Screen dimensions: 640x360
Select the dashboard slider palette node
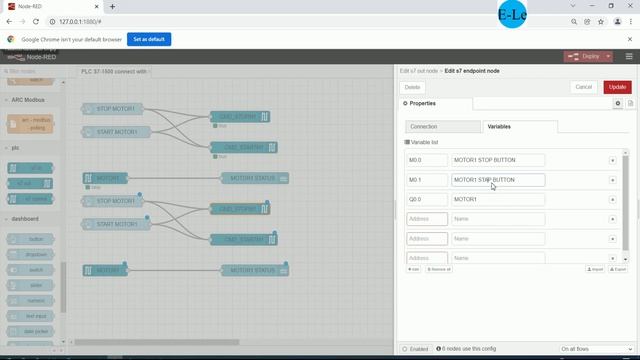30,285
